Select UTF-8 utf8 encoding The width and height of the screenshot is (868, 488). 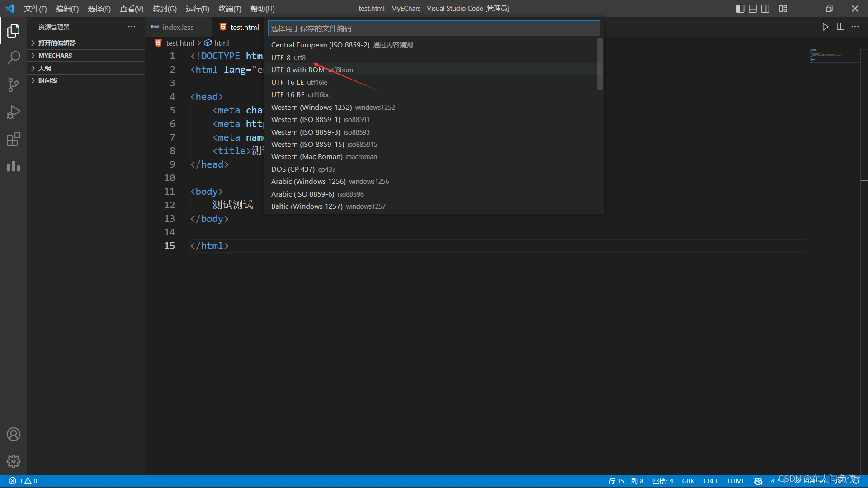pyautogui.click(x=432, y=58)
